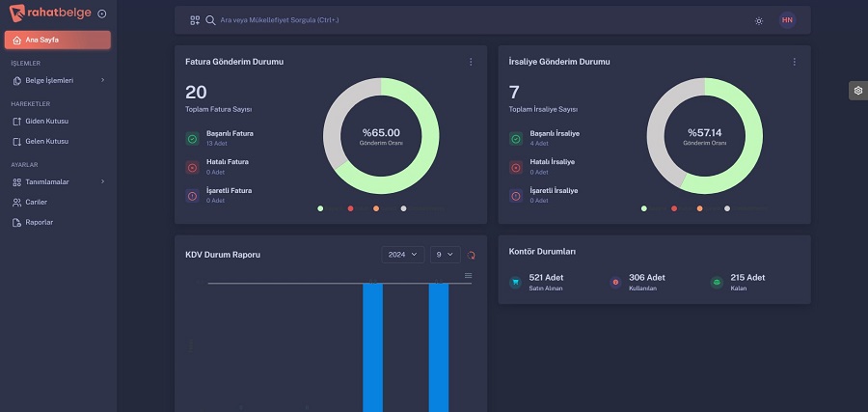This screenshot has height=412, width=868.
Task: Open the Raporlar menu item
Action: (39, 222)
